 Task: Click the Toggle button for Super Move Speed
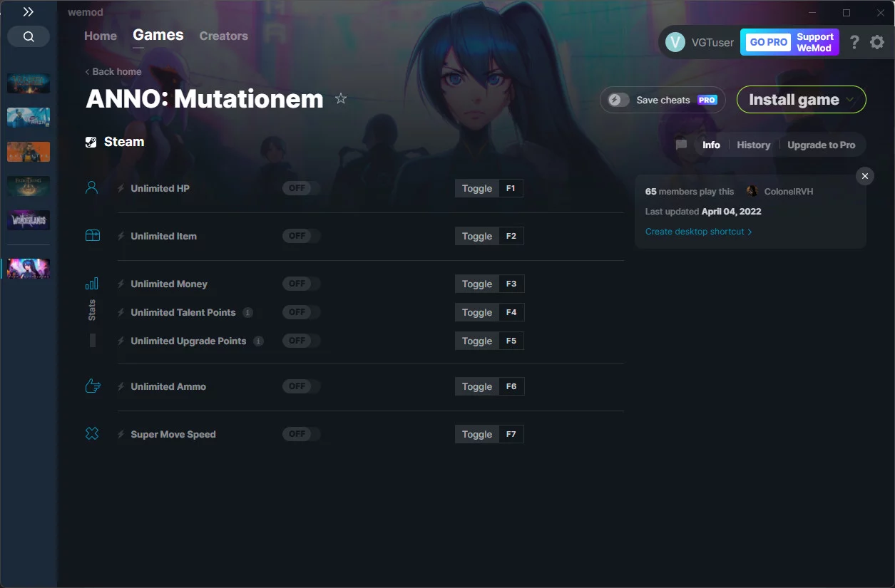pos(477,434)
